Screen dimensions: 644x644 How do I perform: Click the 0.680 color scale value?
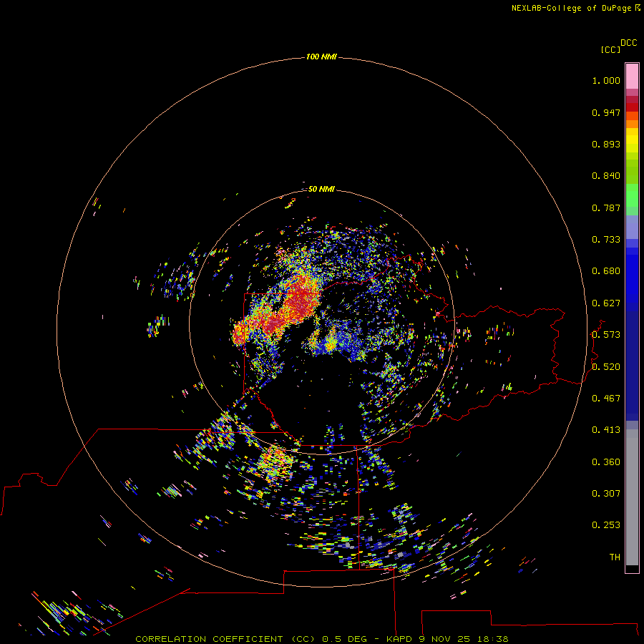click(606, 271)
